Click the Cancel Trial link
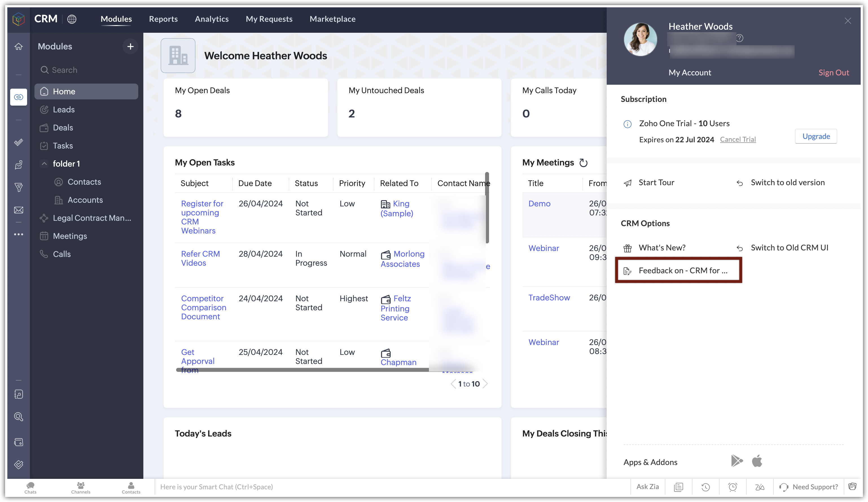 tap(738, 139)
